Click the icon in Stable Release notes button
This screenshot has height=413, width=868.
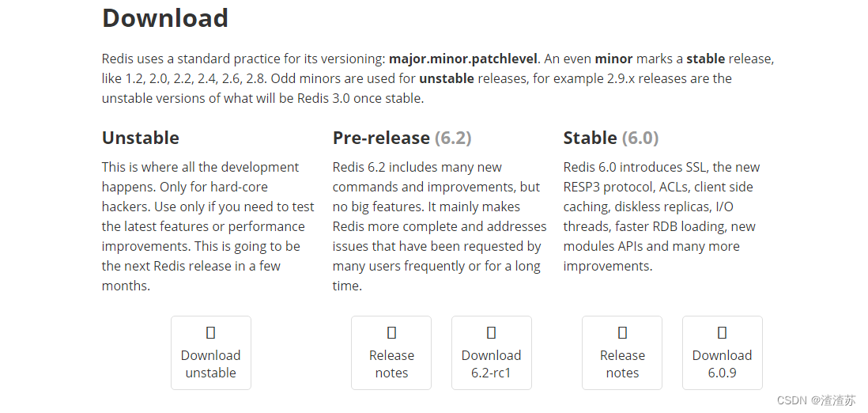pos(622,332)
